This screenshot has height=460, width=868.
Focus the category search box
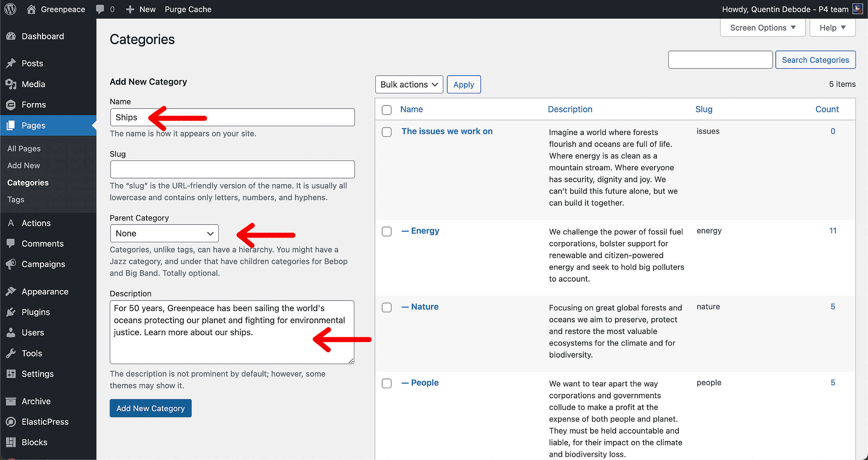[721, 60]
